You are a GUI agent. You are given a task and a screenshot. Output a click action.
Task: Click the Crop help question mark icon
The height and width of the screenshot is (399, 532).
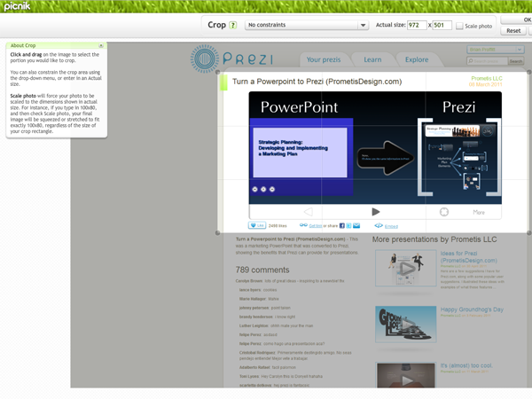[232, 25]
